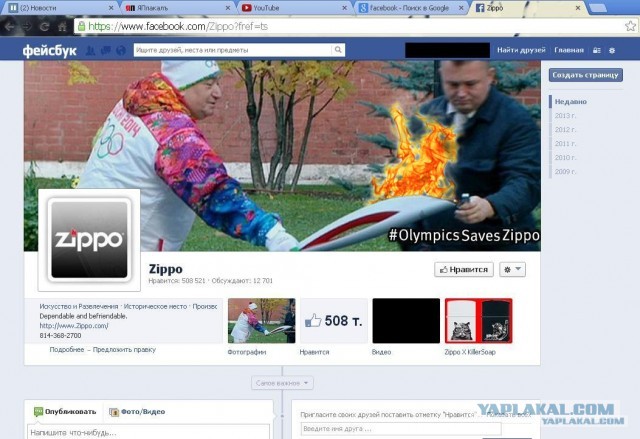Click the фейсбук logo
This screenshot has height=439, width=640.
click(x=49, y=51)
